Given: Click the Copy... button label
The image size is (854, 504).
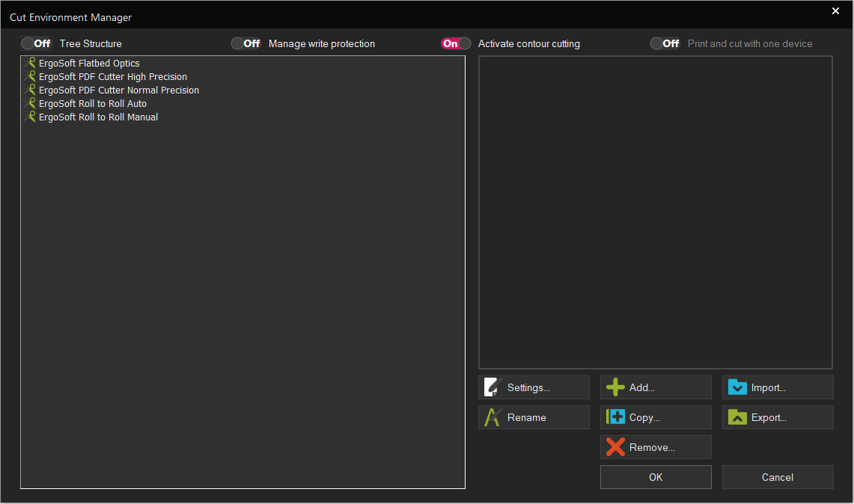Looking at the screenshot, I should click(645, 417).
